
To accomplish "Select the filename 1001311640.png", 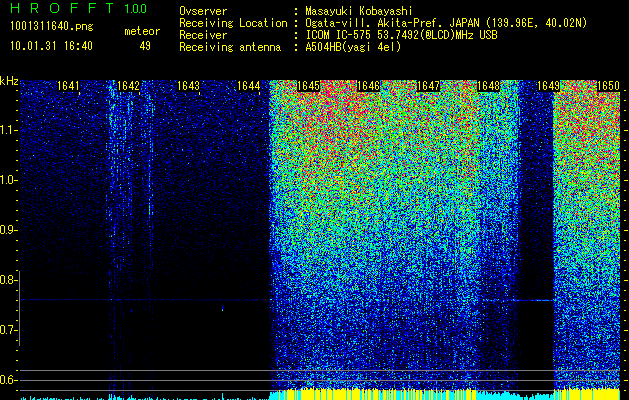I will click(x=52, y=26).
